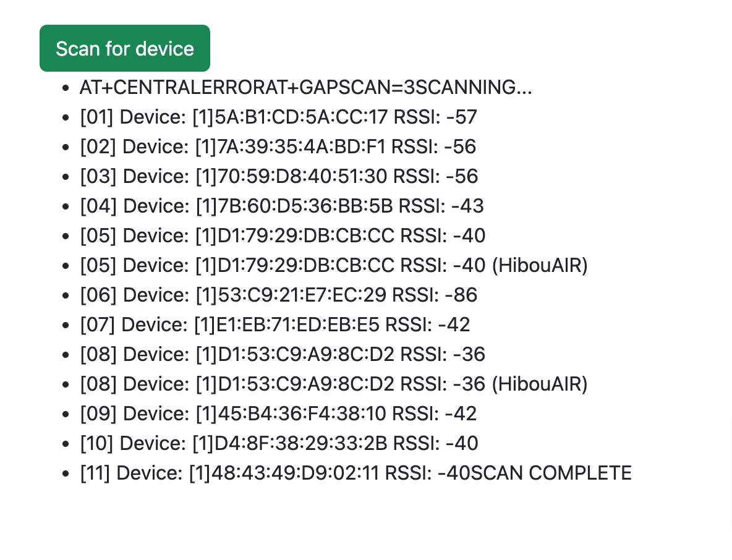Click device 45:B4:36:F4:38:10 with RSSI -42
Image resolution: width=732 pixels, height=560 pixels.
click(x=278, y=414)
